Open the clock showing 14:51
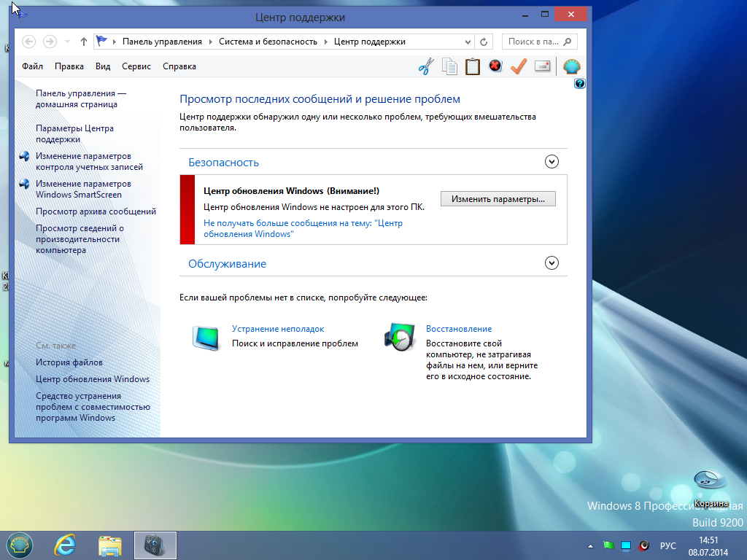This screenshot has height=560, width=747. 708,540
